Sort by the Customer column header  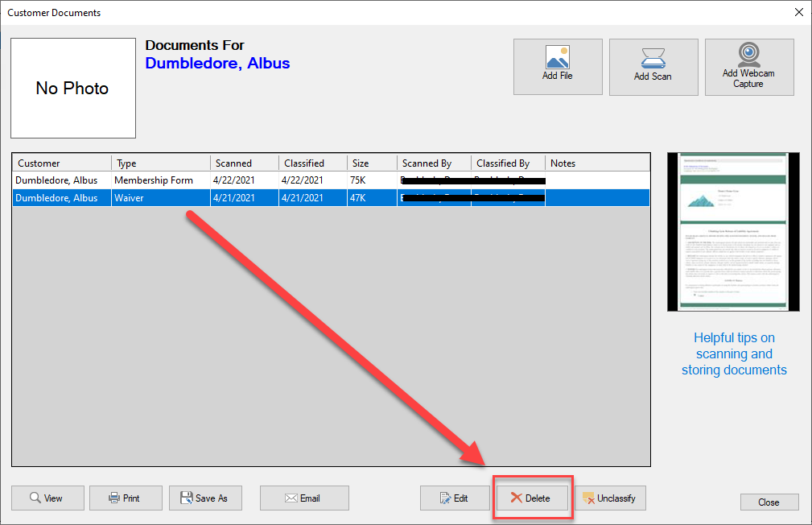coord(62,163)
